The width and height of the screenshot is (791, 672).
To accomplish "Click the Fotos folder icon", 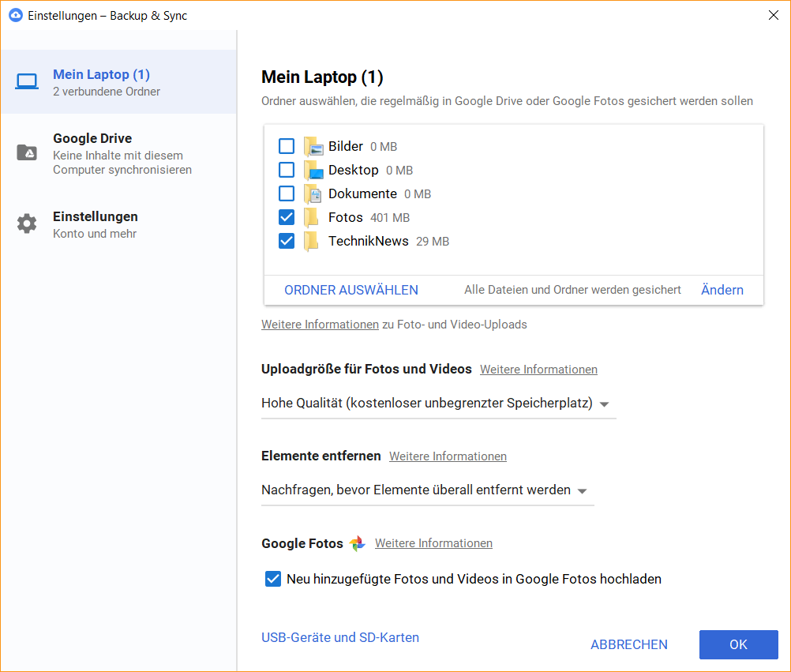I will point(311,217).
